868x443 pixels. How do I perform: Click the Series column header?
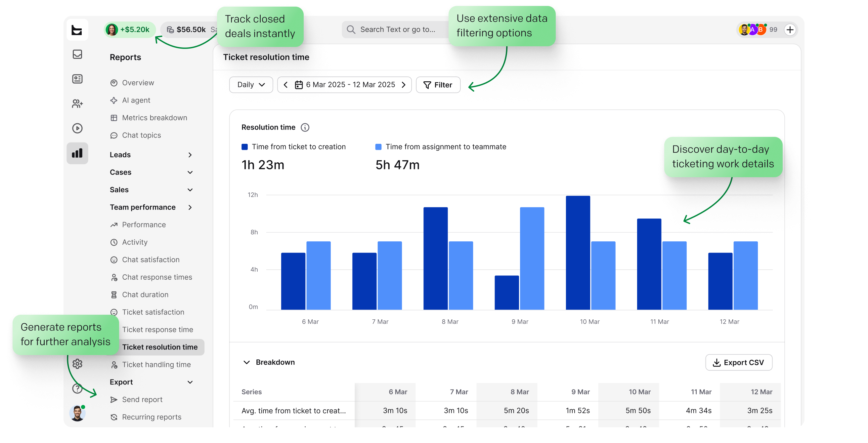point(251,392)
